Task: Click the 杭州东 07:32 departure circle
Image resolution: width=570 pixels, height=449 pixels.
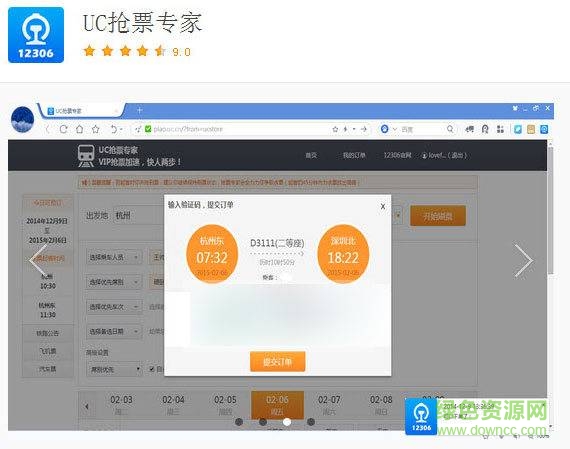Action: click(x=212, y=254)
